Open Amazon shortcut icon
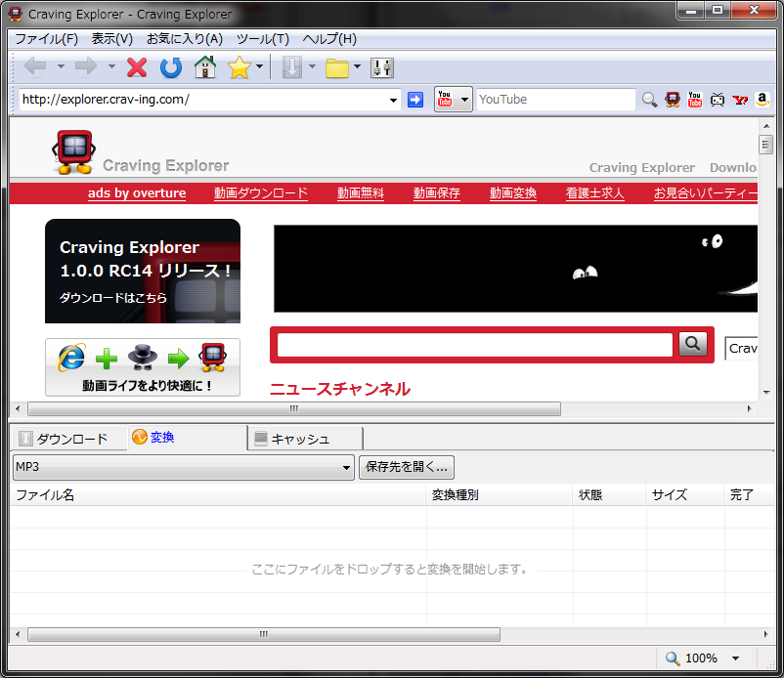The width and height of the screenshot is (784, 678). (762, 100)
